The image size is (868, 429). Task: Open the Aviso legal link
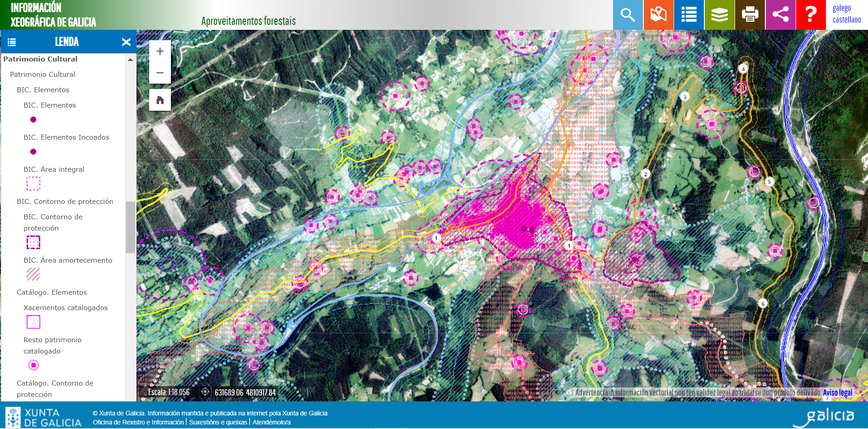837,392
